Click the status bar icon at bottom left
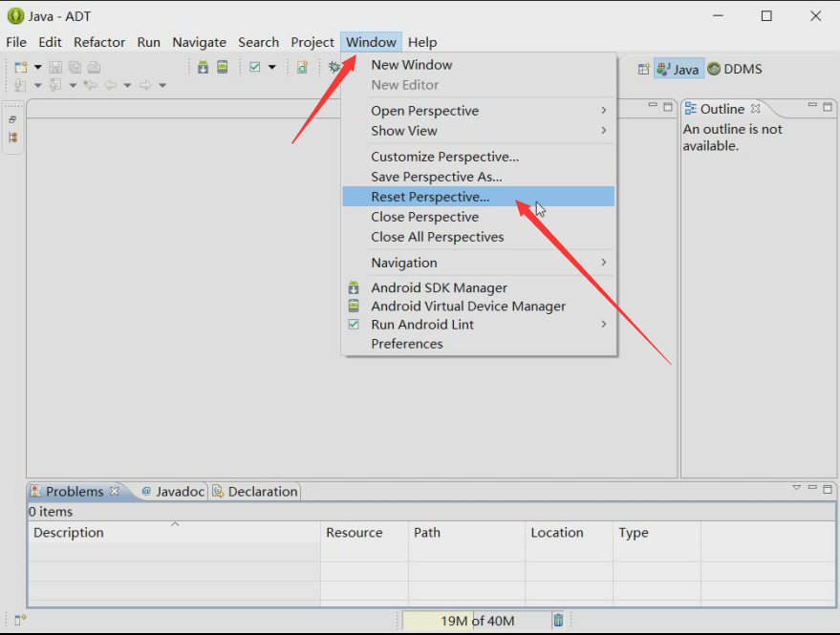 [20, 620]
